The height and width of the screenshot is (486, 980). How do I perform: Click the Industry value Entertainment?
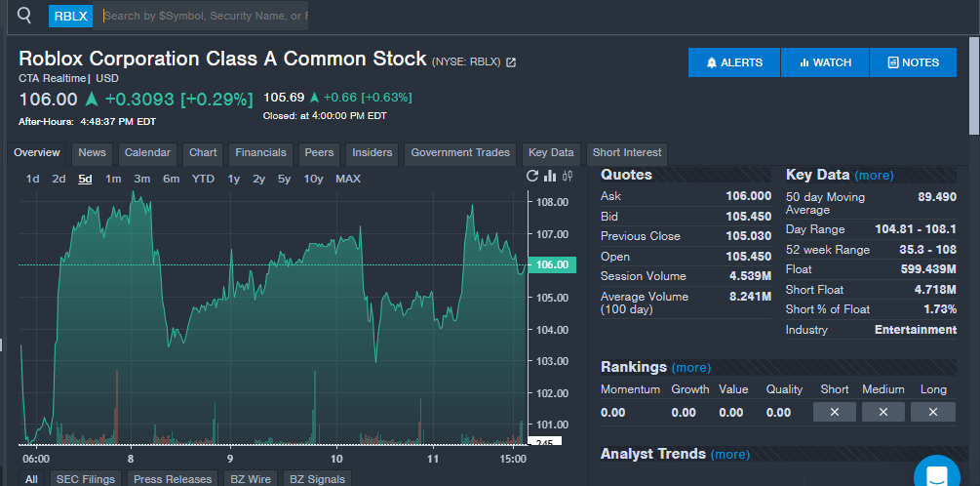[916, 330]
